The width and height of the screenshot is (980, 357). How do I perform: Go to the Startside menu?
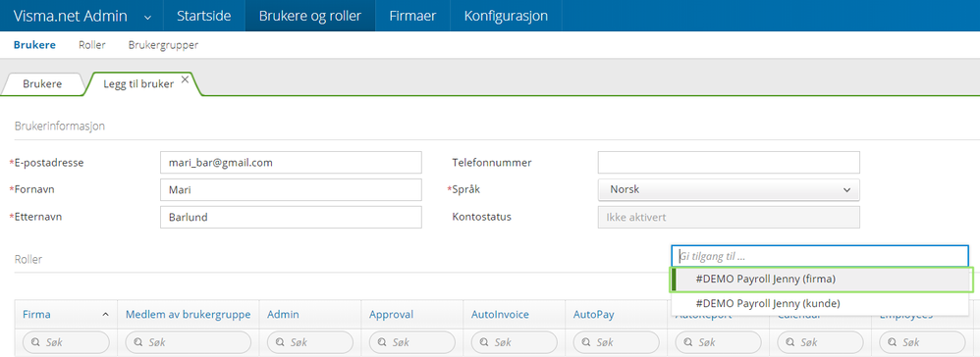click(203, 16)
